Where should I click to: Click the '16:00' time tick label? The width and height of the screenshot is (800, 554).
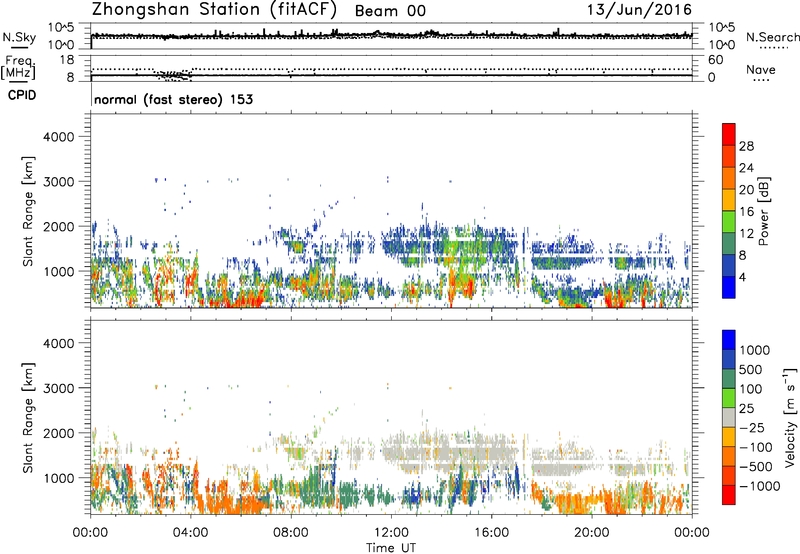click(491, 533)
